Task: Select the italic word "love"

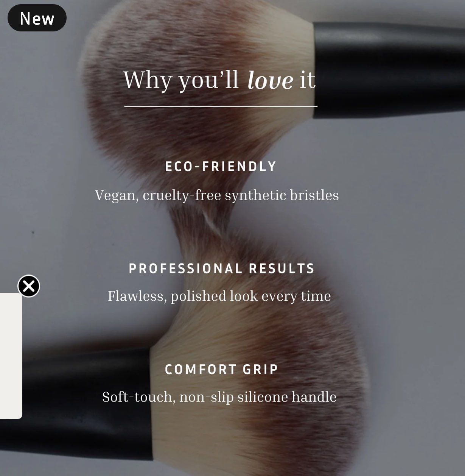Action: tap(271, 81)
